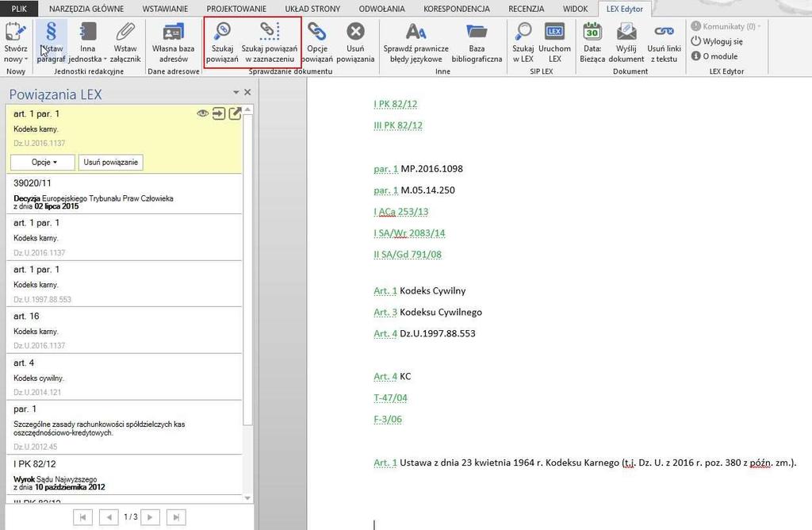Click Usuń linki z tekstu

coord(664,43)
